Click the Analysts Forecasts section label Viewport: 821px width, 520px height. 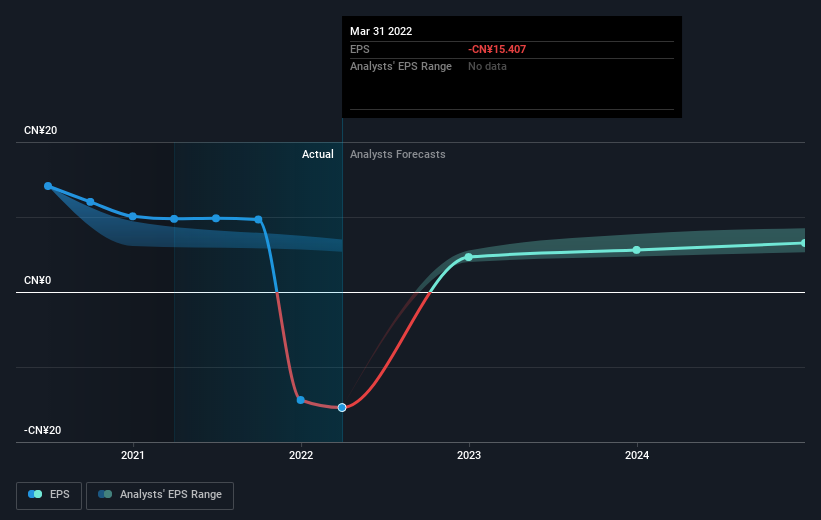click(x=397, y=154)
